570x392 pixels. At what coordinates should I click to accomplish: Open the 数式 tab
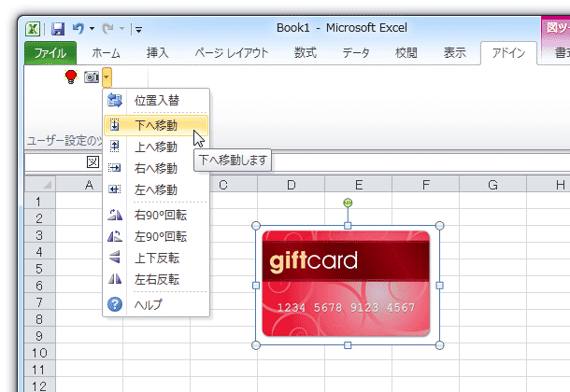click(306, 53)
